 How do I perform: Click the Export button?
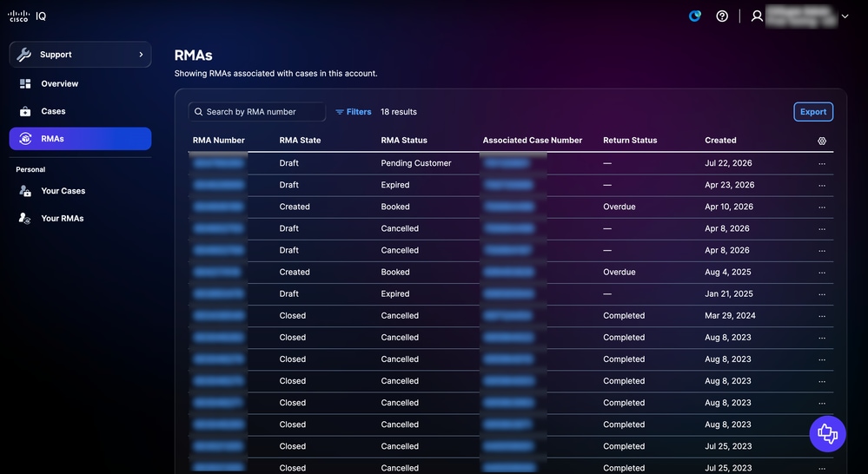813,112
